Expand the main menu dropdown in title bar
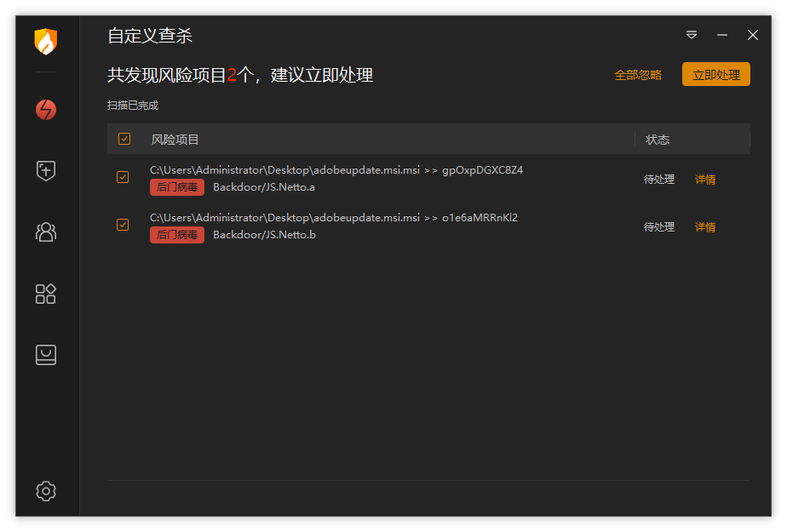Screen dimensions: 787x532 pyautogui.click(x=692, y=35)
